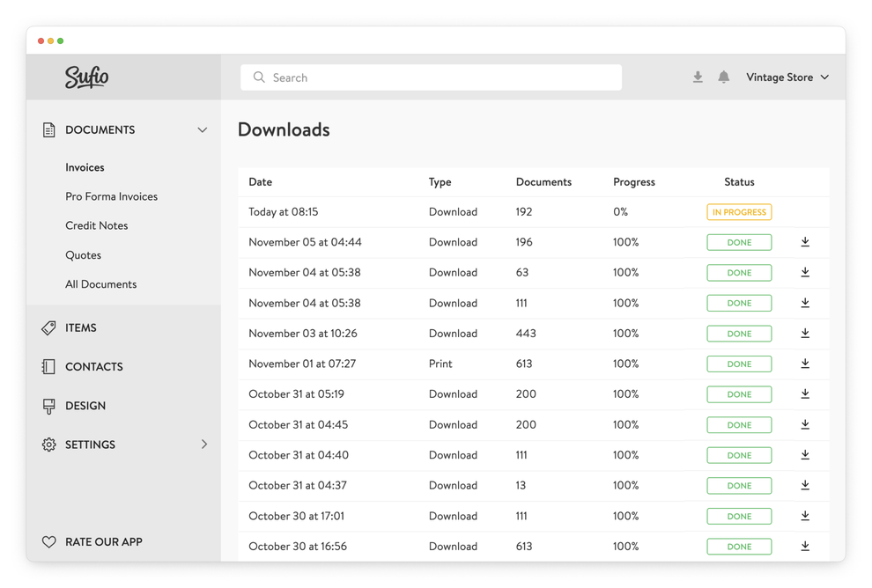Download the Print job from November 01

tap(804, 364)
